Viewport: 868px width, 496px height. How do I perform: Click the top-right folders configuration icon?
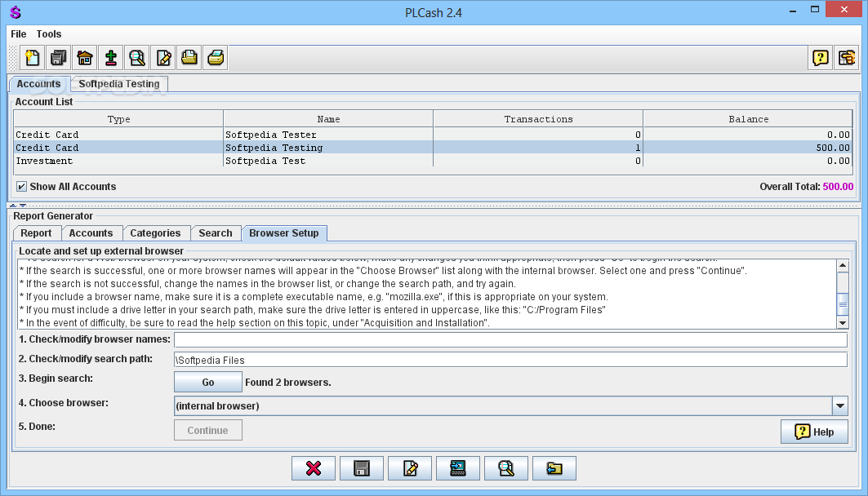[x=847, y=57]
